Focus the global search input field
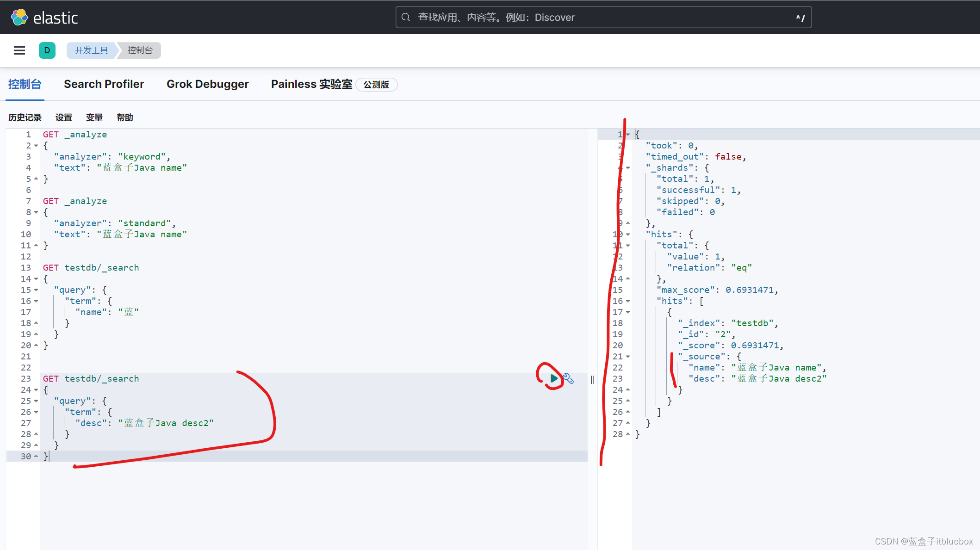 (x=602, y=18)
